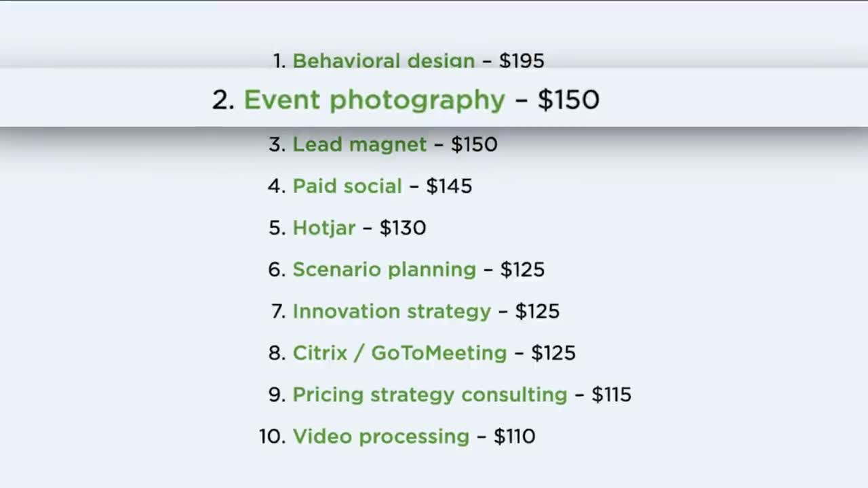Screen dimensions: 868x488
Task: Click the $150 price beside Lead magnet
Action: tap(474, 144)
